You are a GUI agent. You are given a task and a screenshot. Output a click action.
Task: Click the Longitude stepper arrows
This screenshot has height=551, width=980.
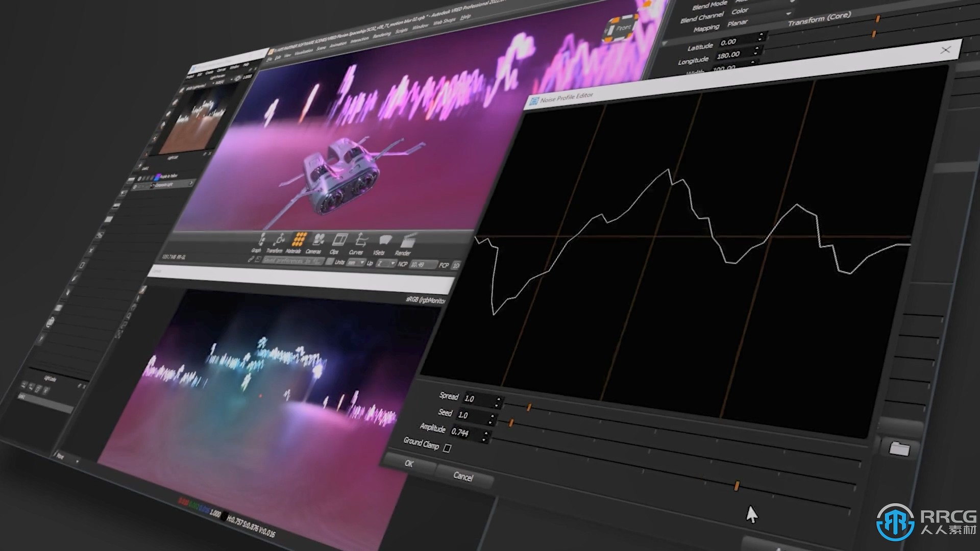pos(757,50)
